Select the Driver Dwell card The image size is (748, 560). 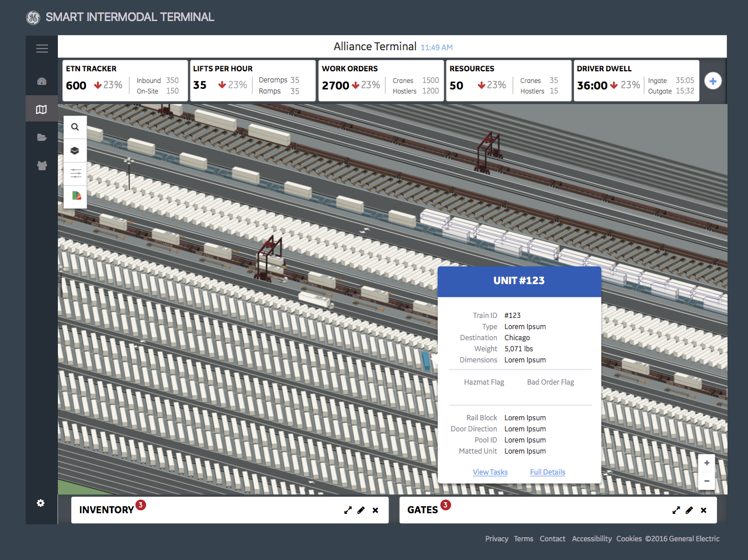click(636, 81)
